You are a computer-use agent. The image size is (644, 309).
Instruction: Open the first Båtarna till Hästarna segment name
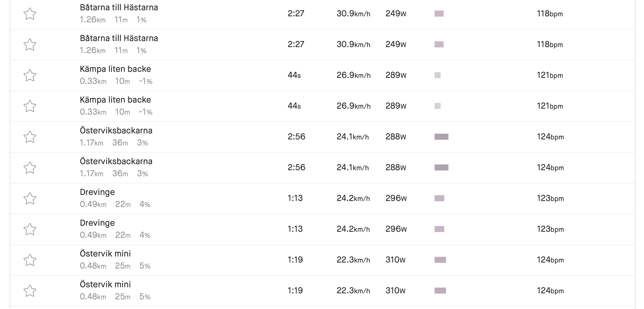click(x=119, y=8)
